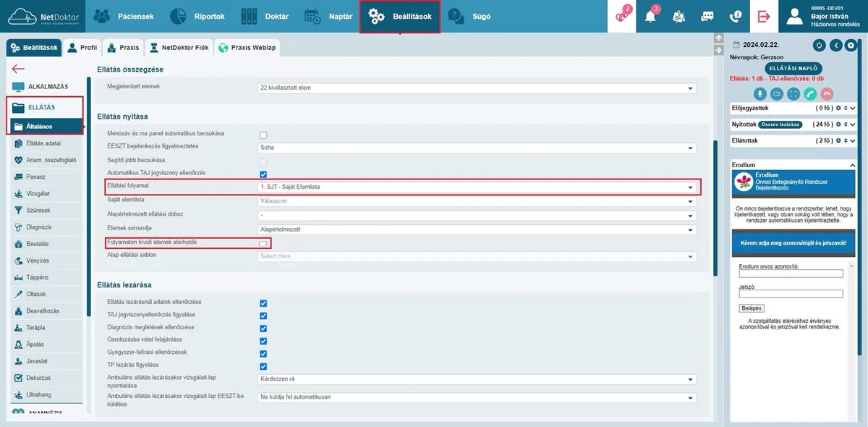Click the previous day arrow icon
This screenshot has width=868, height=427.
tap(835, 45)
